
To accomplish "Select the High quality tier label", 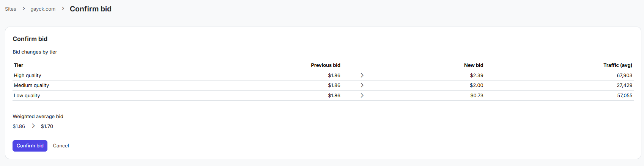I will [x=28, y=76].
